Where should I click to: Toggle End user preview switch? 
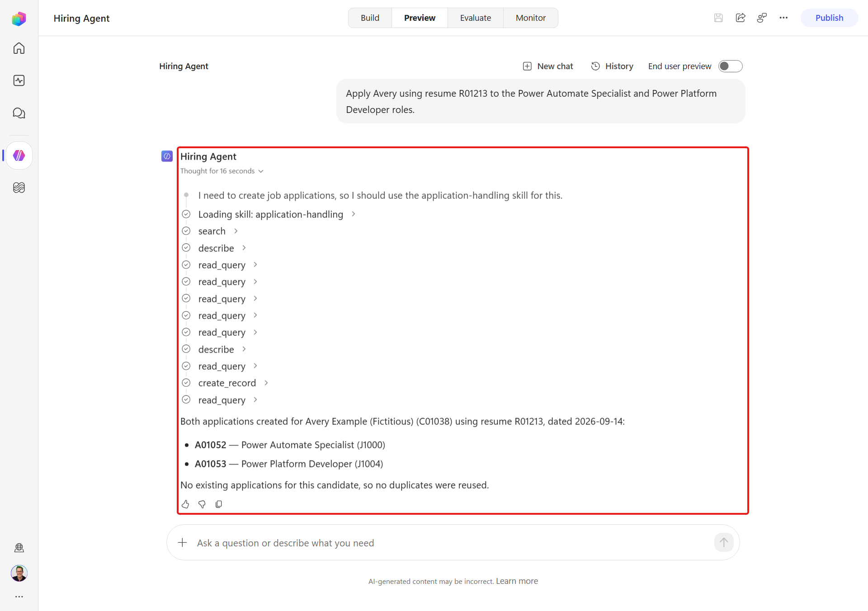pos(731,66)
